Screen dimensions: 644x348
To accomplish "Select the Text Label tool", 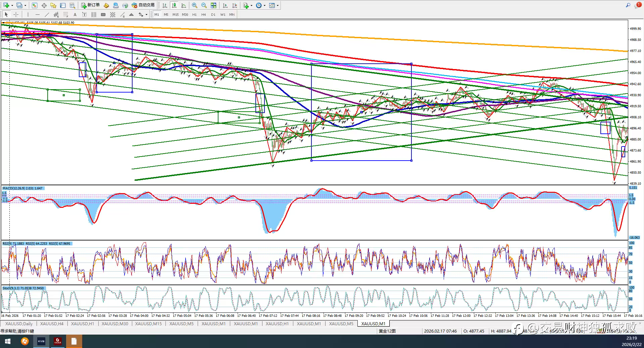I will (84, 14).
